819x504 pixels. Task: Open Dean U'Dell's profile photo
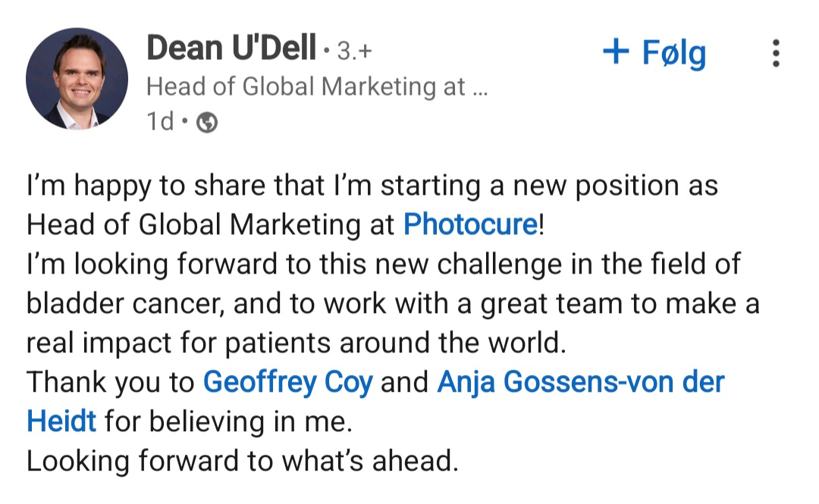(x=77, y=78)
